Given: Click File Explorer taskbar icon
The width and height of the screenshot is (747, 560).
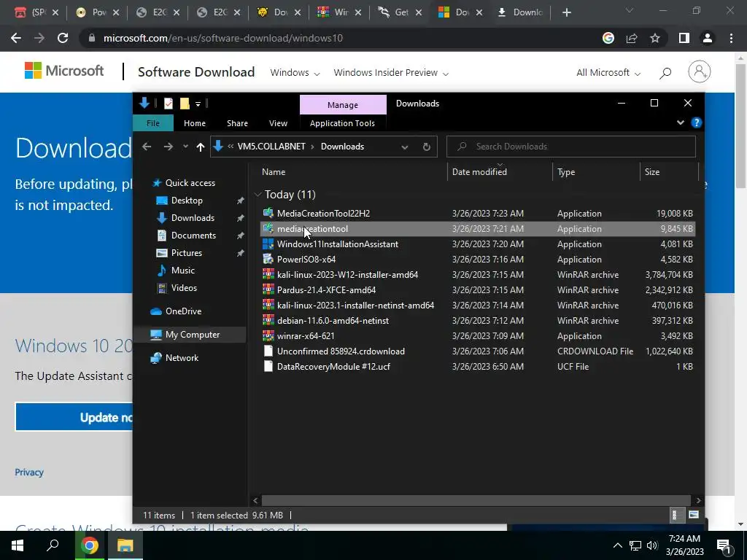Looking at the screenshot, I should [125, 545].
